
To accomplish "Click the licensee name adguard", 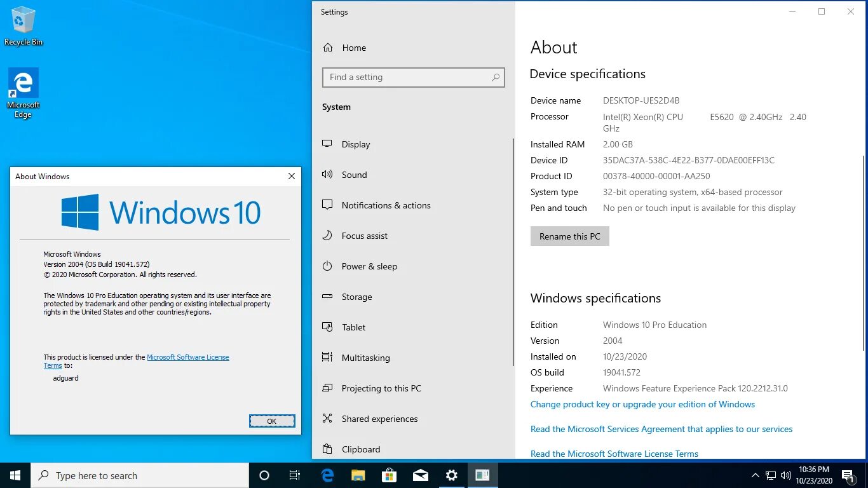I will point(65,378).
